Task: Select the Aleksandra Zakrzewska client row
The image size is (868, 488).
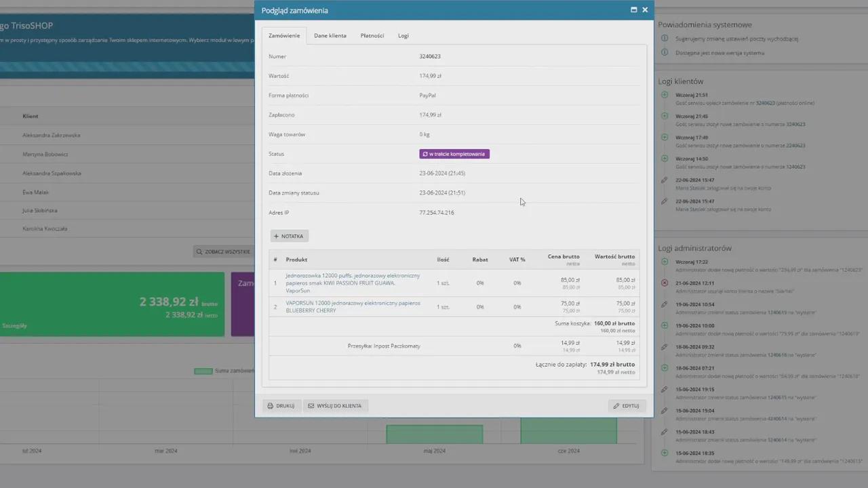Action: [x=52, y=135]
